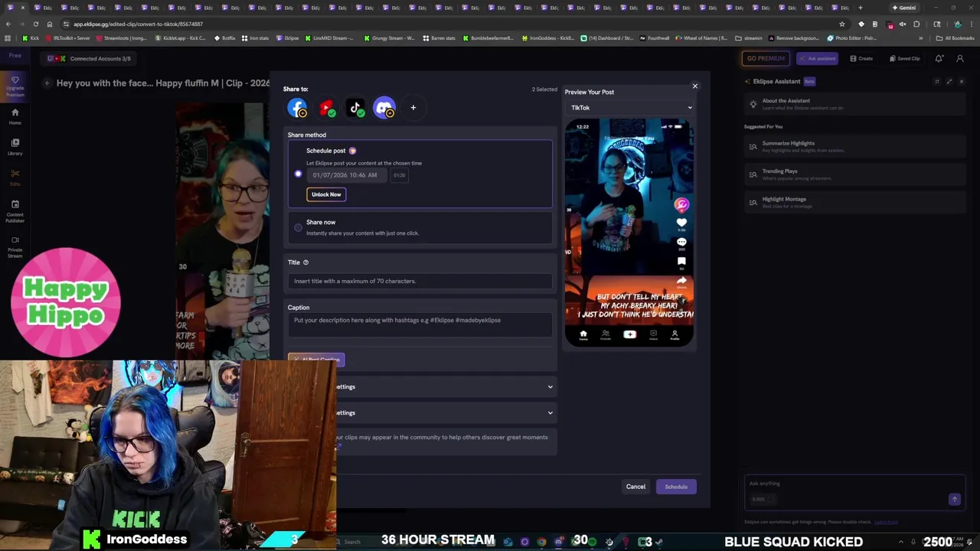The height and width of the screenshot is (551, 980).
Task: Open a new browser tab with plus
Action: point(861,8)
